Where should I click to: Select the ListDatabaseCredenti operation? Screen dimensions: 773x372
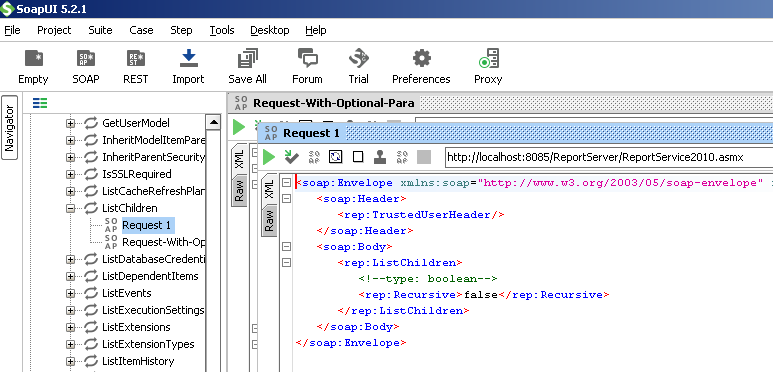(154, 259)
